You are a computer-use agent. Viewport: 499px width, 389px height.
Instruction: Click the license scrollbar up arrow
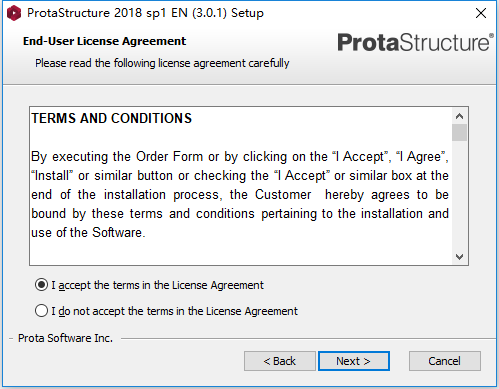pyautogui.click(x=460, y=116)
